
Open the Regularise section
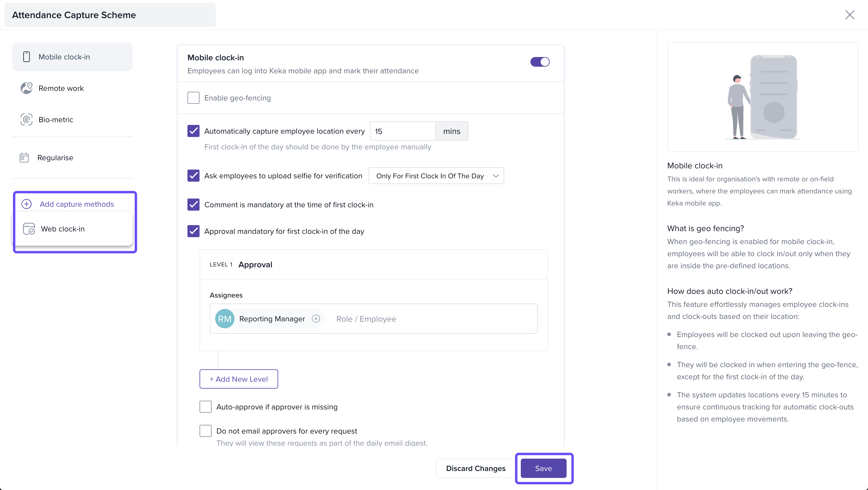coord(55,157)
